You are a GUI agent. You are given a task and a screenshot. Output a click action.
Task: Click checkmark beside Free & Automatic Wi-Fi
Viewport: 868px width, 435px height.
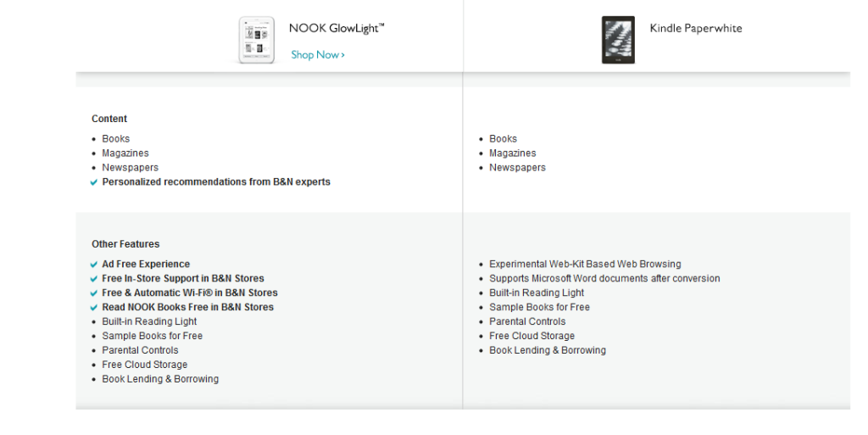[94, 293]
